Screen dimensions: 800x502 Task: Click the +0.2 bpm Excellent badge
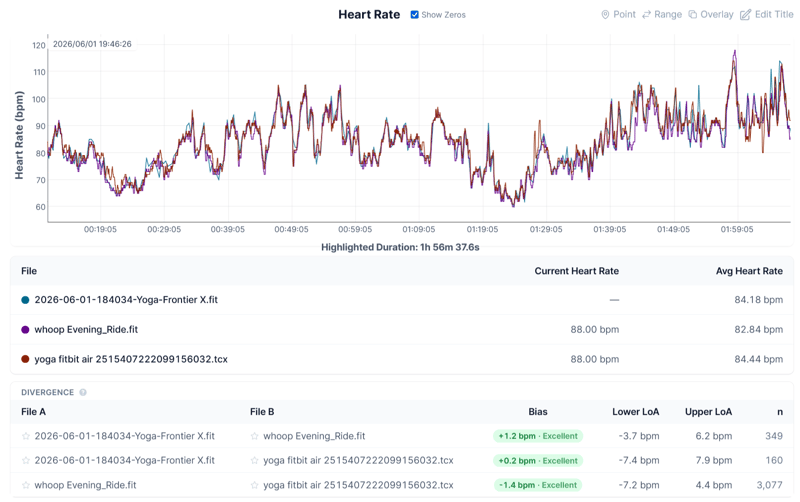(538, 461)
